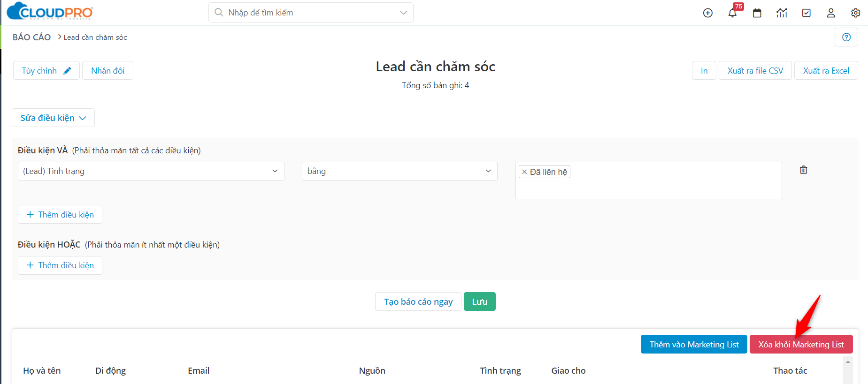Open the user profile icon
This screenshot has width=868, height=384.
(x=830, y=13)
